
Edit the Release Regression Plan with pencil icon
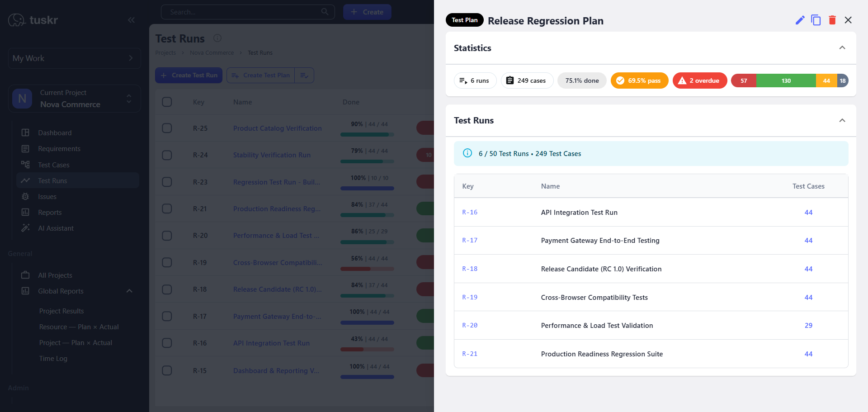[800, 20]
